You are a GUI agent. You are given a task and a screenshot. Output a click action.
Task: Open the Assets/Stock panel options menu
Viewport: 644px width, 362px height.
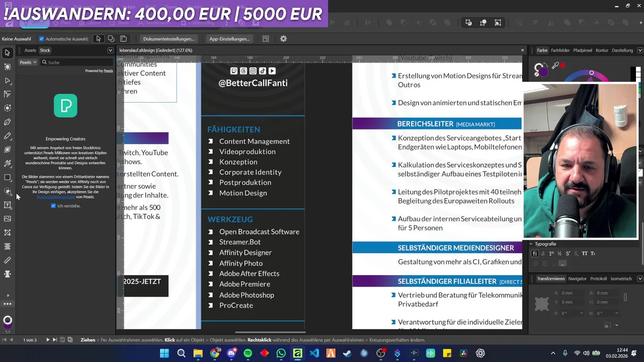[110, 50]
